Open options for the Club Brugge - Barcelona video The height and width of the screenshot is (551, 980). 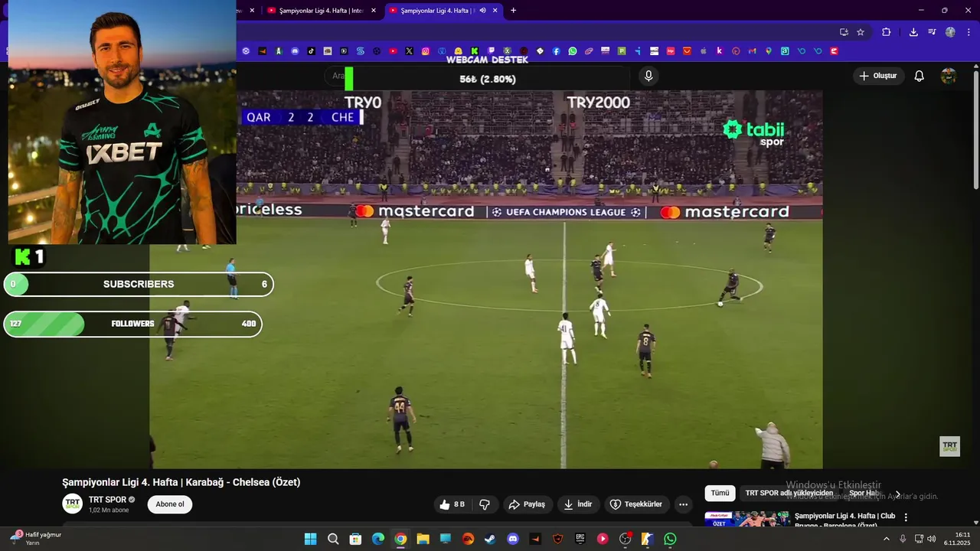pos(906,517)
